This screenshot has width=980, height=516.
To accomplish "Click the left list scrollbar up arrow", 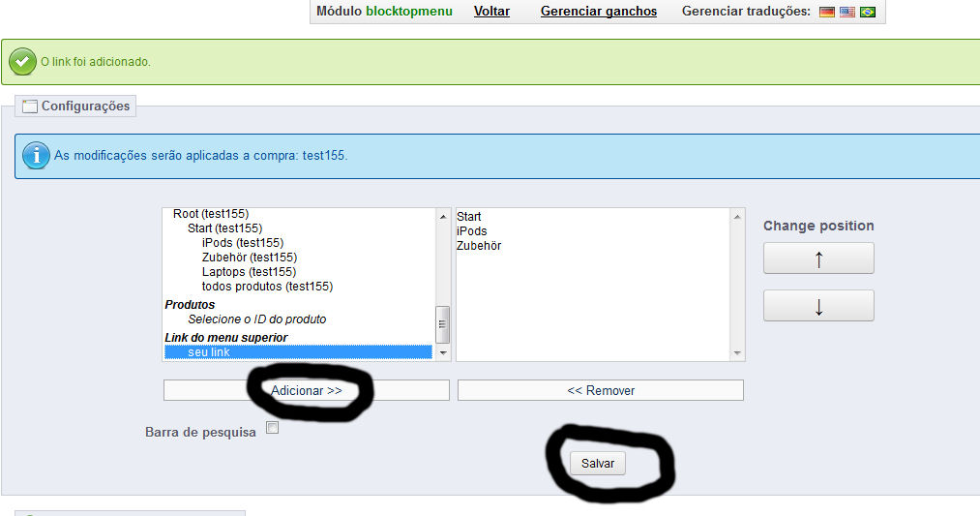I will click(x=442, y=217).
